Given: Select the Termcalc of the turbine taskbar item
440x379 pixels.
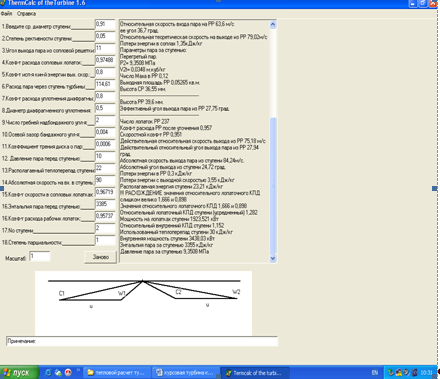Looking at the screenshot, I should [255, 373].
